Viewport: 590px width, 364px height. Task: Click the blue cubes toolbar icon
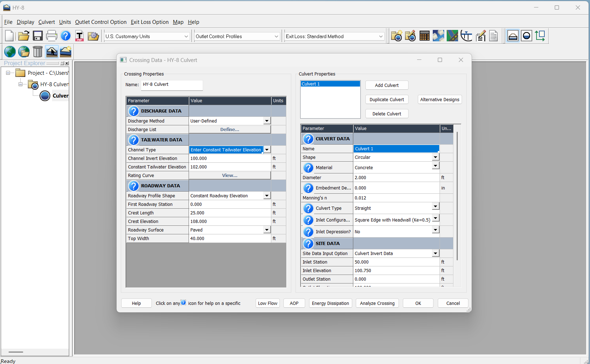click(438, 36)
